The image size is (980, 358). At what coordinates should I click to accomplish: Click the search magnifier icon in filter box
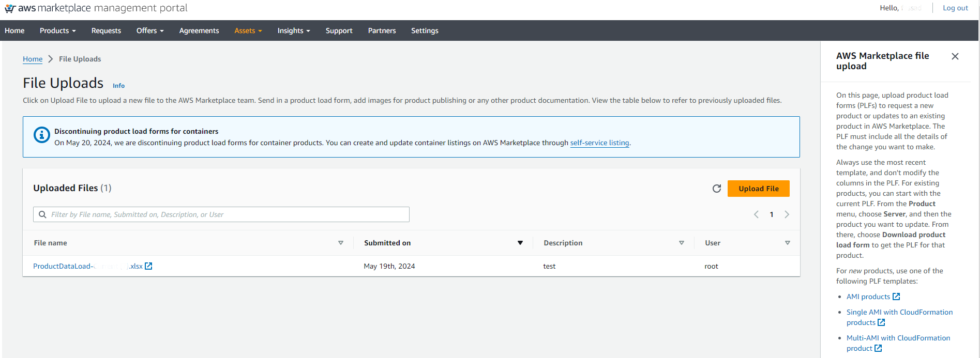(x=42, y=214)
